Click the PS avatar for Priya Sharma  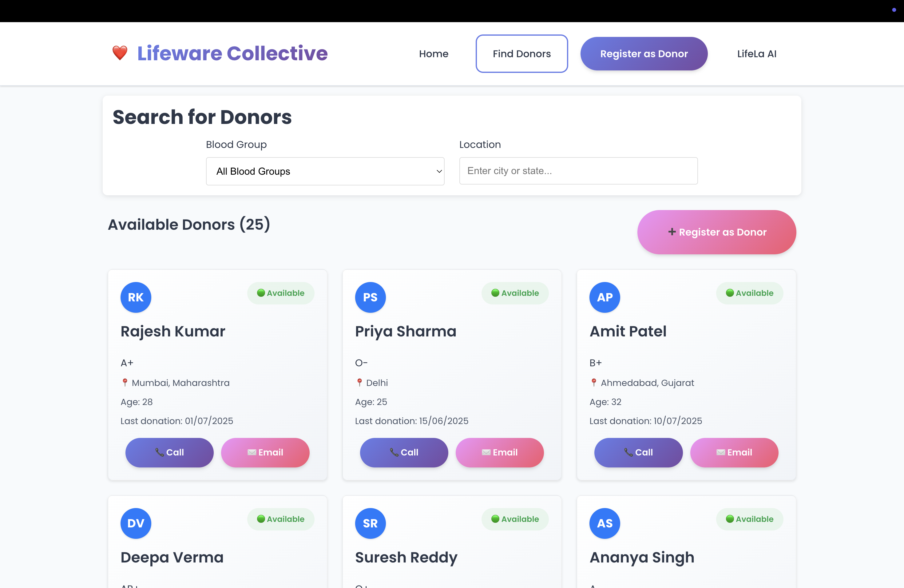[x=370, y=297]
